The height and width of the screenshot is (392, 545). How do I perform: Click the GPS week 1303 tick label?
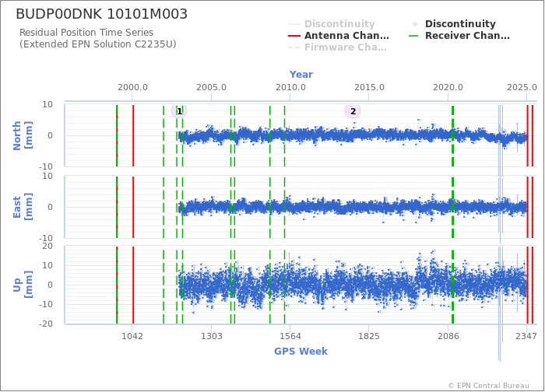click(212, 336)
